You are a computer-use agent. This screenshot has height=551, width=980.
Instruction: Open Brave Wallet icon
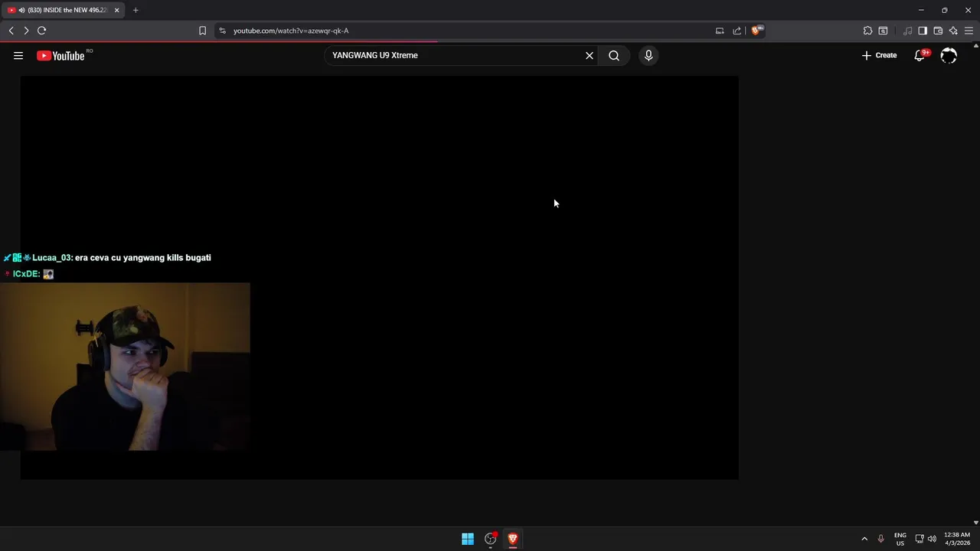pos(938,31)
